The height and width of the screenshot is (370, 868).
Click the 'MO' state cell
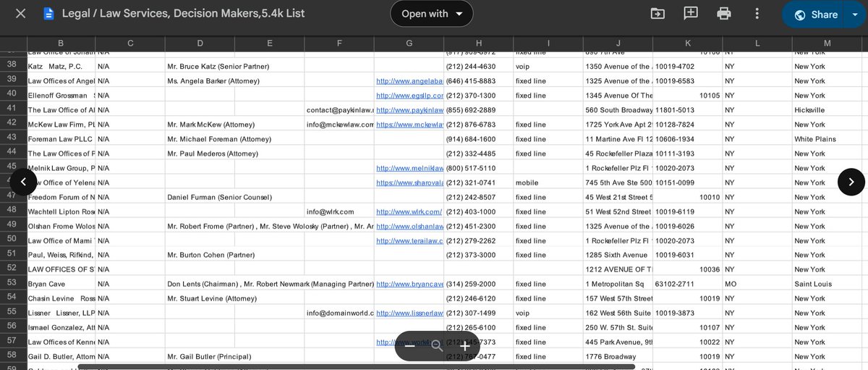pyautogui.click(x=757, y=284)
